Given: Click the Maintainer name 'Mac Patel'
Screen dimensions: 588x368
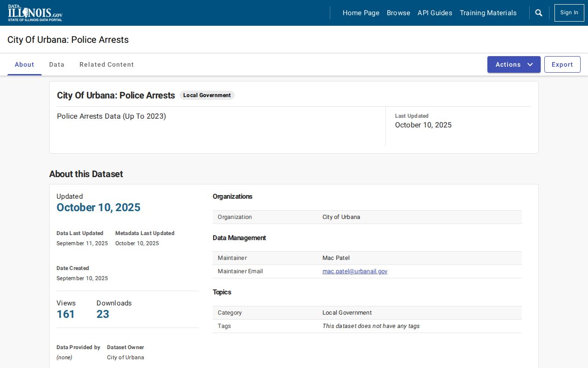Looking at the screenshot, I should tap(336, 258).
